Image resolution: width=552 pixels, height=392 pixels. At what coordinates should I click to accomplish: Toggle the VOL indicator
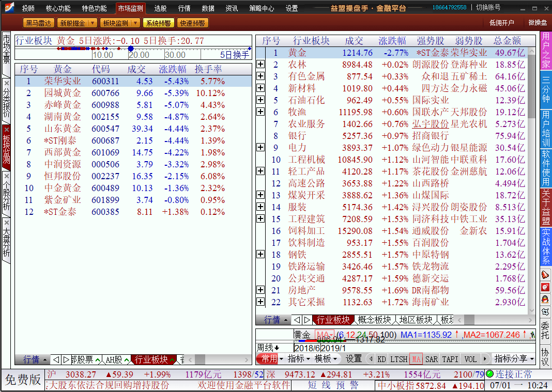coord(470,359)
